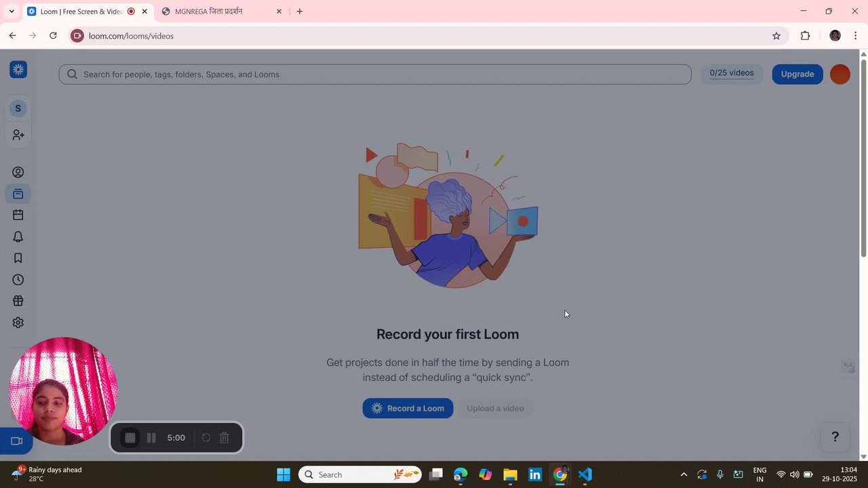Screen dimensions: 868x488
Task: Click the microphone tray icon
Action: [x=720, y=474]
